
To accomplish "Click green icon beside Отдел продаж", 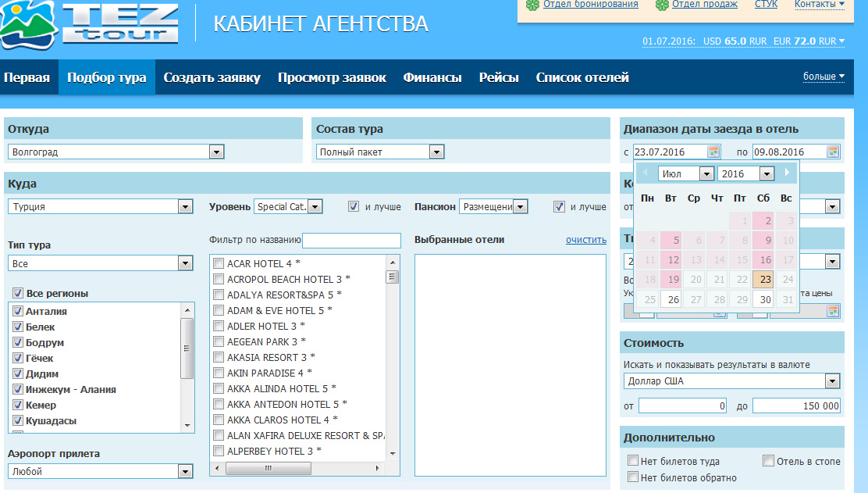I will (x=662, y=5).
